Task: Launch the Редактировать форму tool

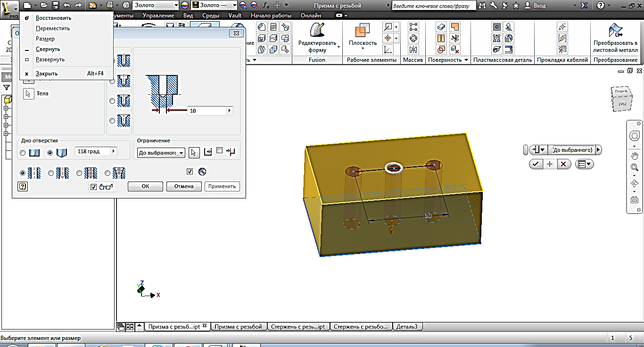Action: pyautogui.click(x=317, y=38)
